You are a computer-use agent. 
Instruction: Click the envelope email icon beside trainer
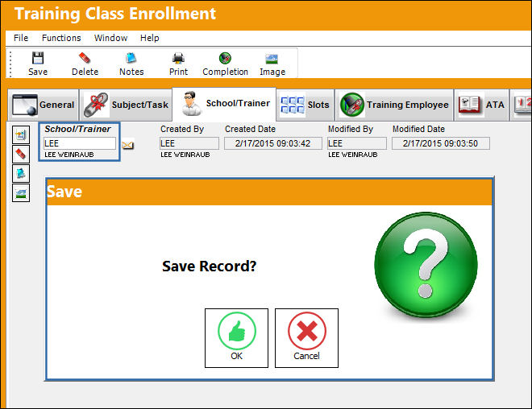click(128, 145)
